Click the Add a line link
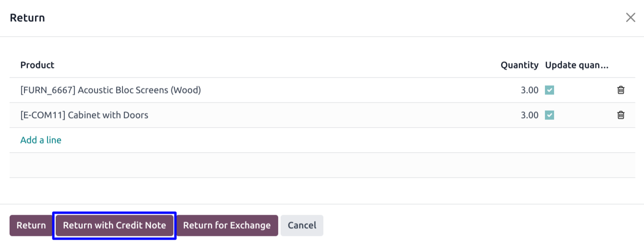644x244 pixels. tap(41, 140)
